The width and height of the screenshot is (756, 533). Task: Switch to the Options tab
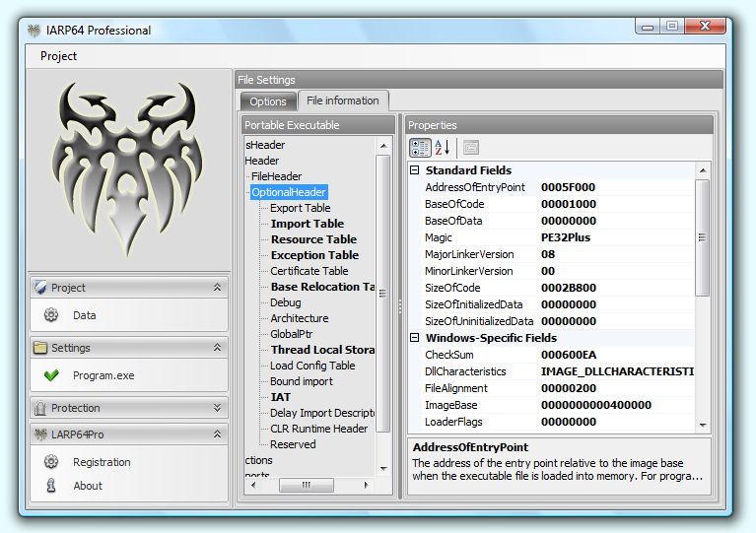pyautogui.click(x=268, y=101)
